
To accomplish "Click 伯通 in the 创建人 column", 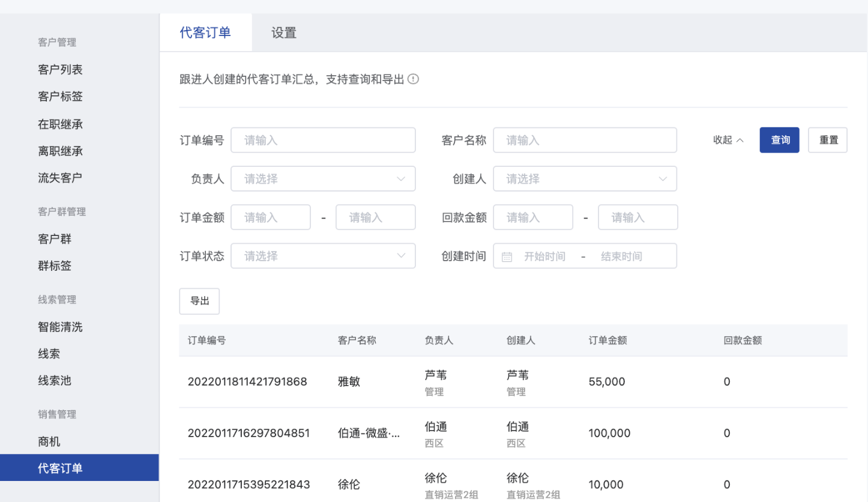I will tap(518, 427).
